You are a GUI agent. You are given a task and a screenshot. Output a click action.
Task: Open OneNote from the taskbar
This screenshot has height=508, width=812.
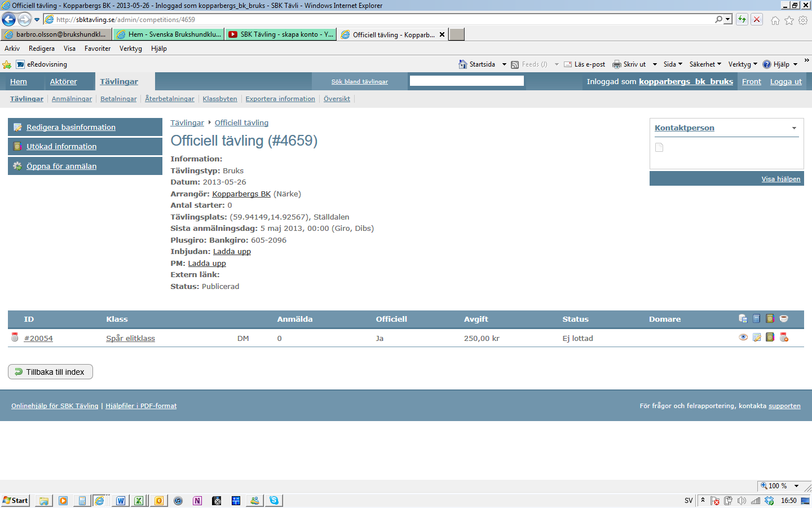[197, 501]
